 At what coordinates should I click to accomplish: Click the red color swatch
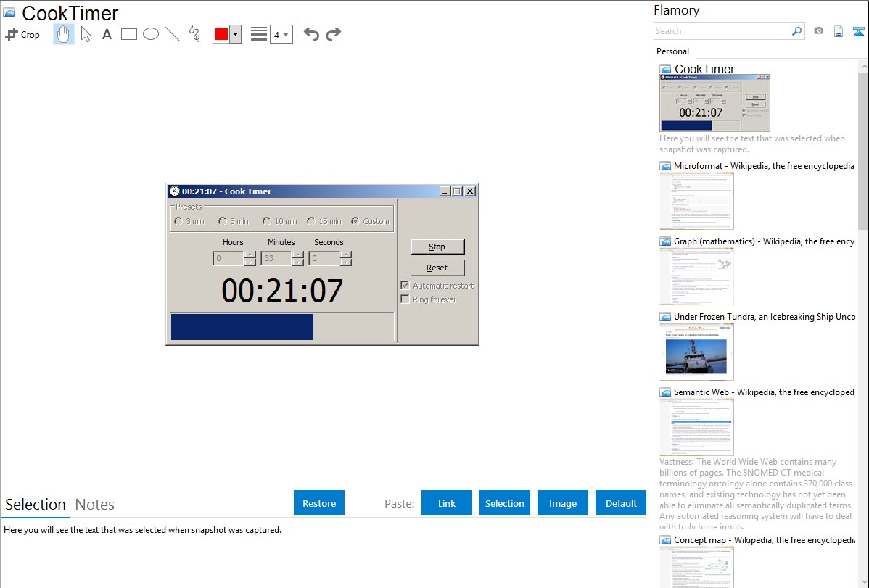221,34
